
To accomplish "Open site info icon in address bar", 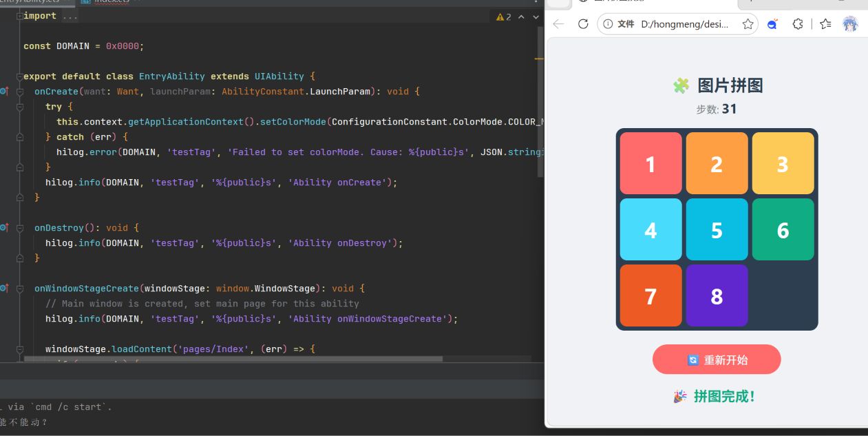I will [608, 24].
